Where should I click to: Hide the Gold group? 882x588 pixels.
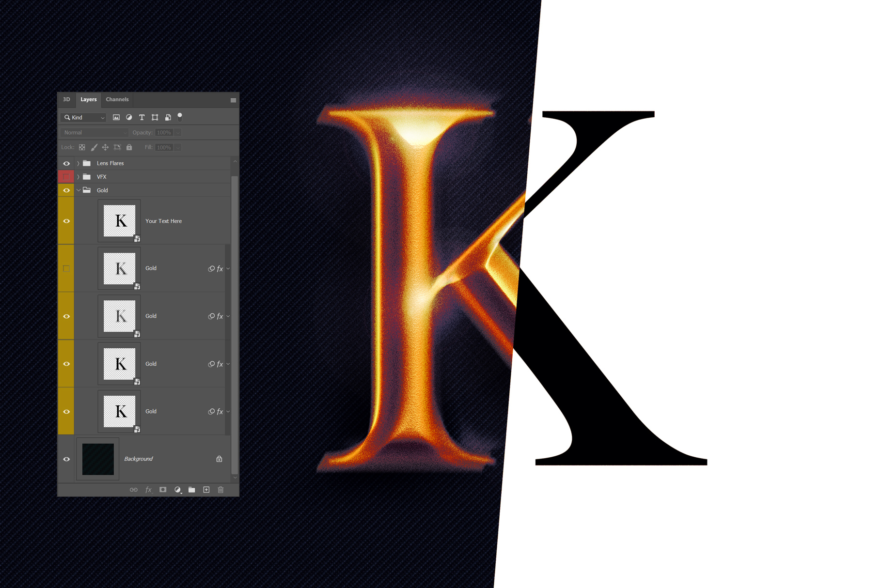click(66, 190)
